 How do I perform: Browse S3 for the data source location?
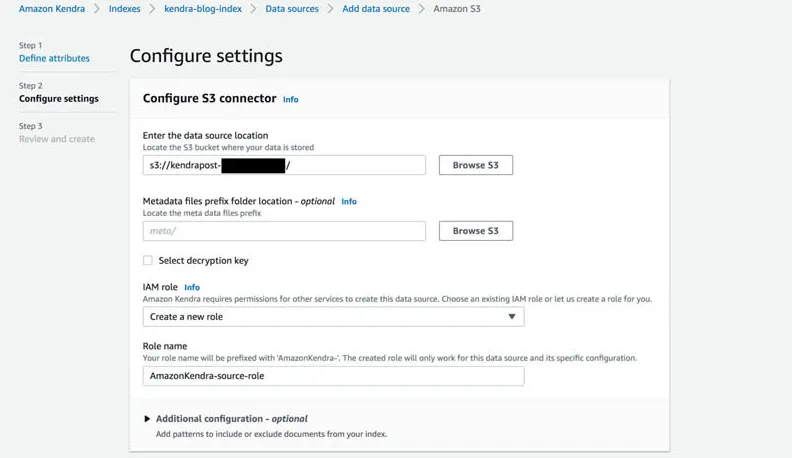click(x=476, y=165)
